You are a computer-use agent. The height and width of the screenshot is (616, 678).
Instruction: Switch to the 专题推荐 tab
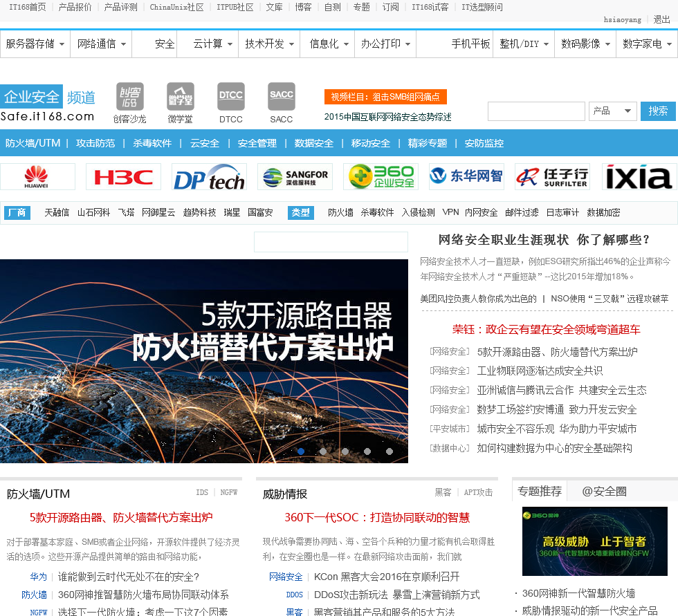[540, 491]
